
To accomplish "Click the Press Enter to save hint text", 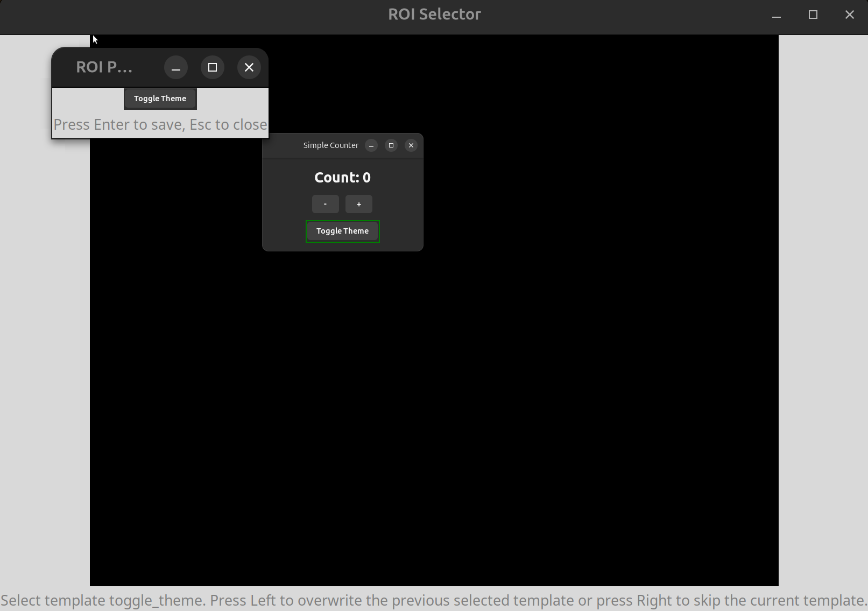I will [x=160, y=124].
